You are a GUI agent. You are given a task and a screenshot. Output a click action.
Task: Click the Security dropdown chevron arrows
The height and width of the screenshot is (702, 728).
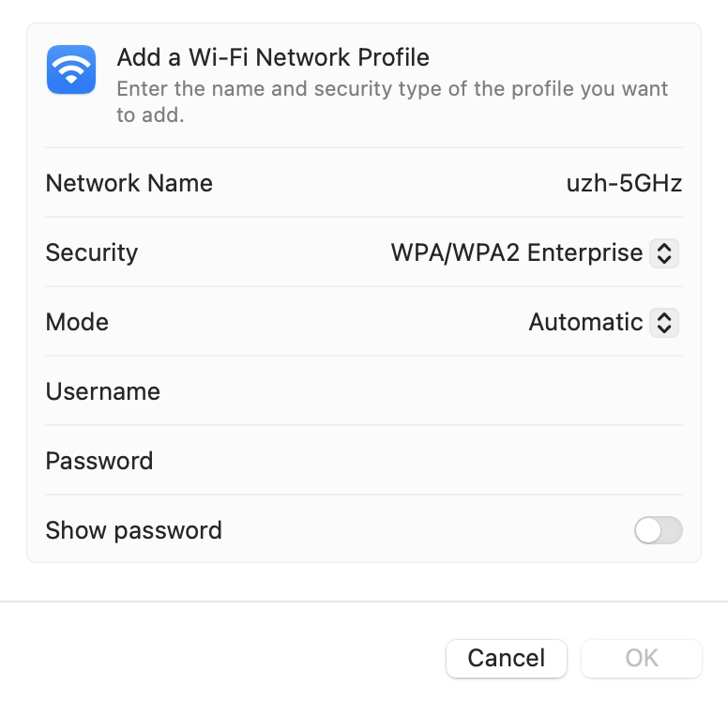(x=664, y=252)
